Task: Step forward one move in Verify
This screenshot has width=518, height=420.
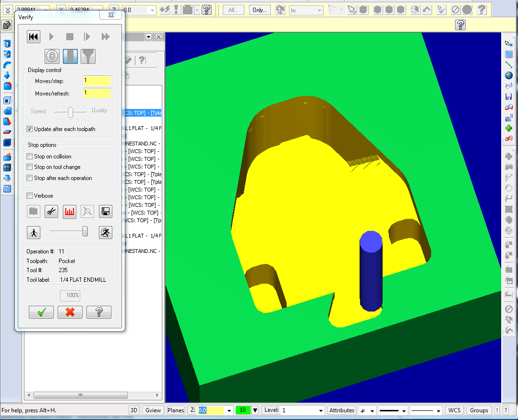Action: coord(87,37)
